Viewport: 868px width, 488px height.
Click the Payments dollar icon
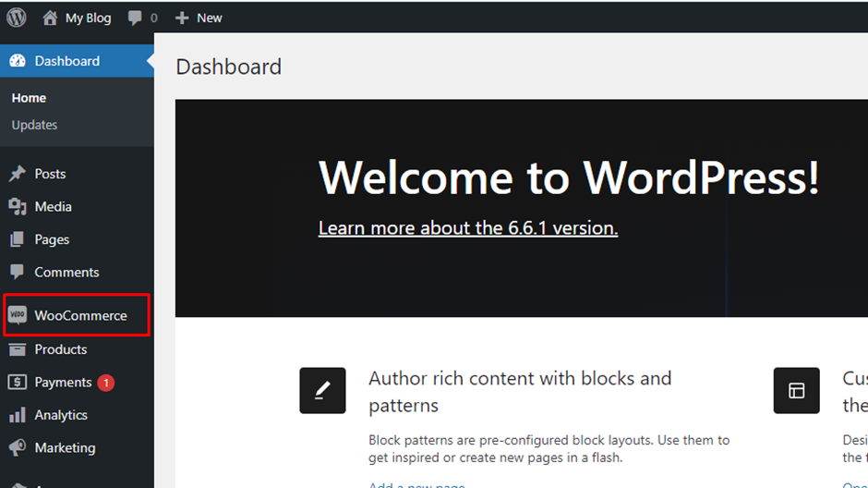click(18, 382)
